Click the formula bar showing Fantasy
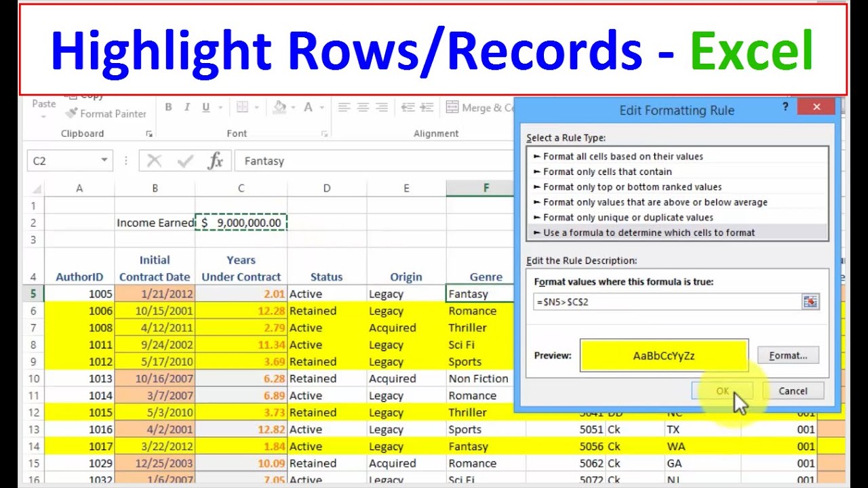Screen dimensions: 868x488 [x=373, y=161]
